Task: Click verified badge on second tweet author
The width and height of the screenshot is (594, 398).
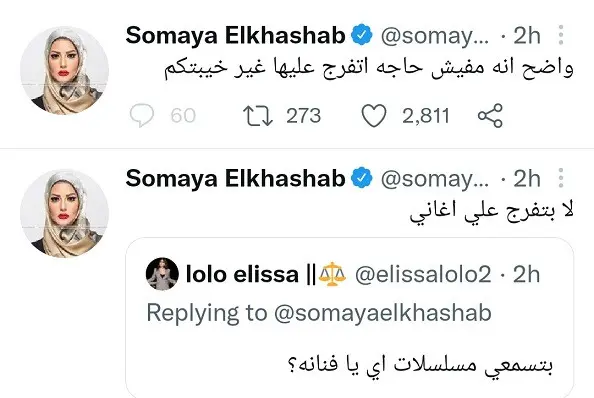Action: [362, 178]
